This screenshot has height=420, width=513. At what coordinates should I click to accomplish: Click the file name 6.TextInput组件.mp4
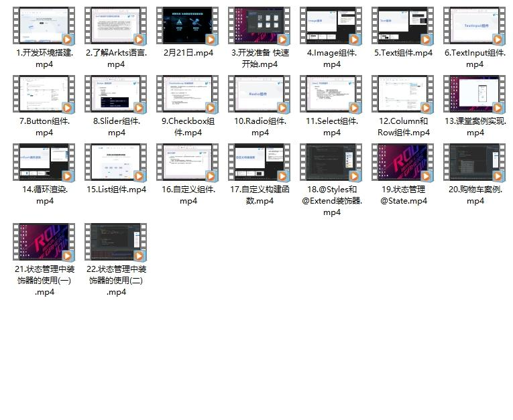[x=475, y=58]
